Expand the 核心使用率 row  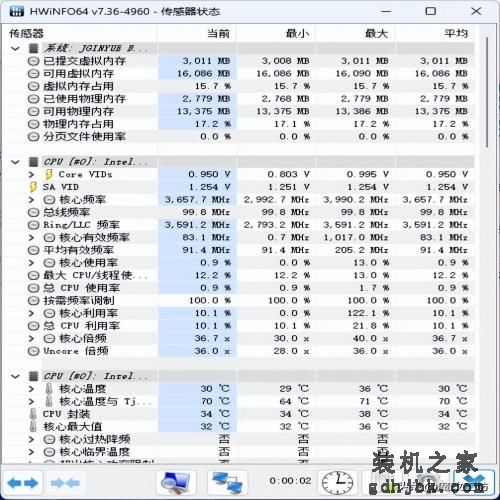tap(31, 263)
